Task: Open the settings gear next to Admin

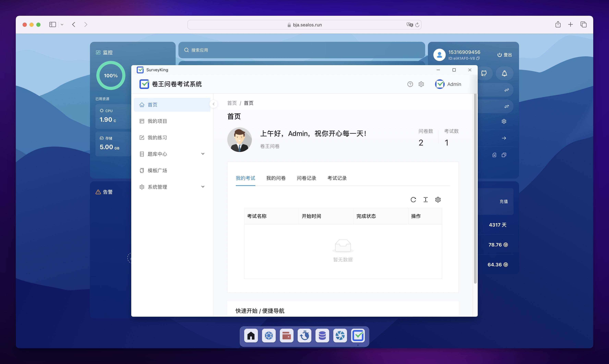Action: point(421,84)
